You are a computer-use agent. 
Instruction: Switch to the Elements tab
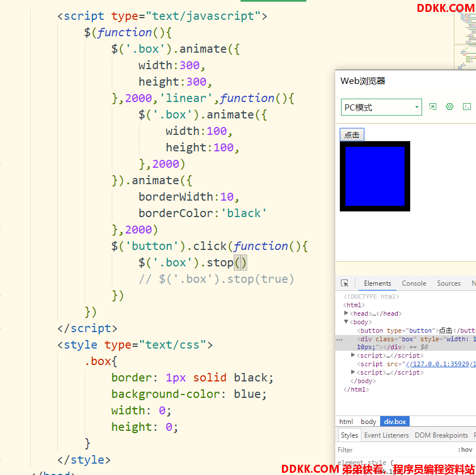click(x=377, y=283)
